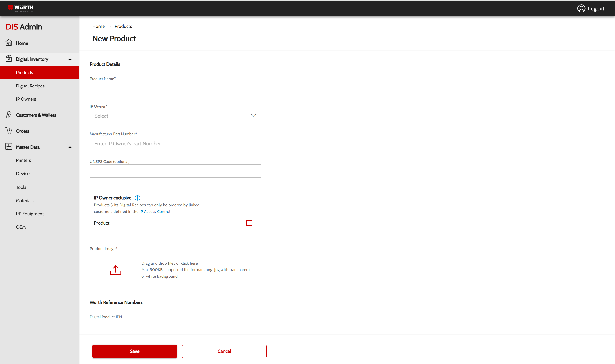The width and height of the screenshot is (615, 364).
Task: Select IP Owners sidebar item
Action: 26,99
